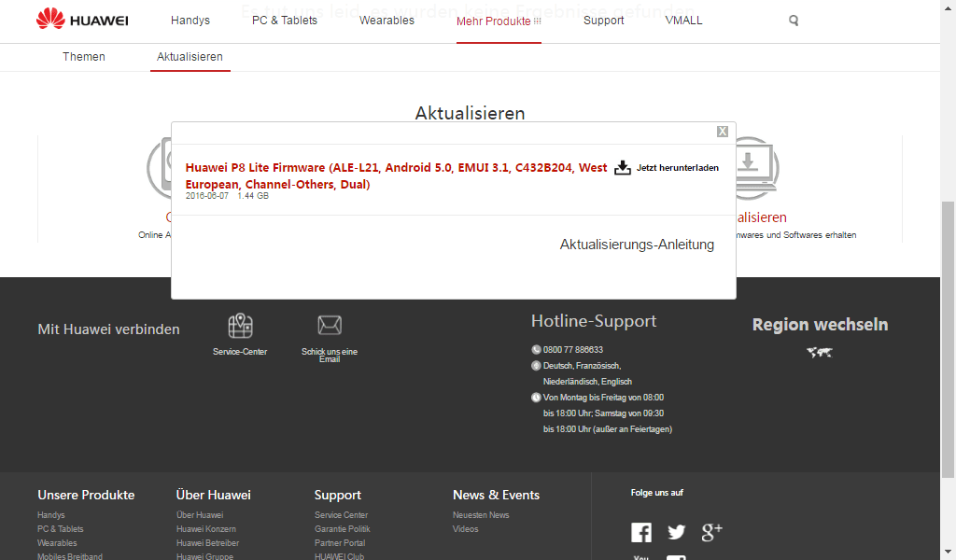Click the Huawei P8 Lite Firmware title link
The height and width of the screenshot is (560, 956).
tap(396, 175)
